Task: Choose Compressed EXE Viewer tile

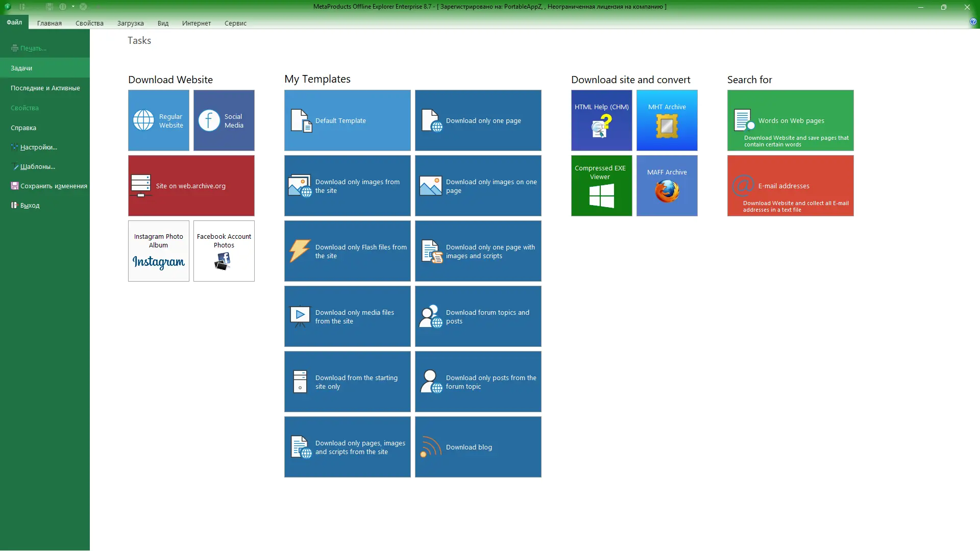Action: point(601,186)
